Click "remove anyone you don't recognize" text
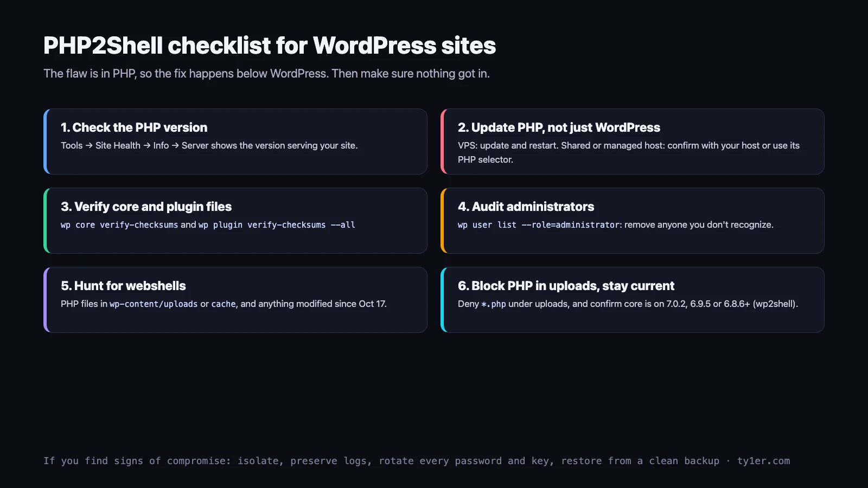This screenshot has width=868, height=488. click(699, 224)
